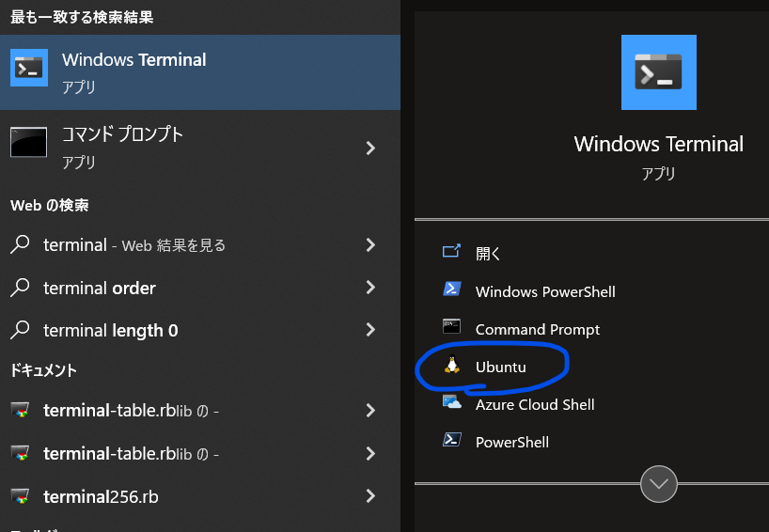The image size is (769, 532).
Task: Click the Ubuntu penguin icon
Action: [452, 367]
